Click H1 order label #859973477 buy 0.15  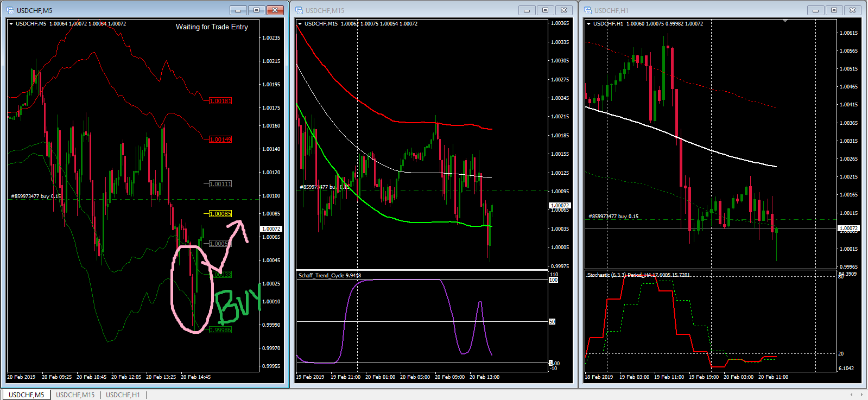[613, 217]
